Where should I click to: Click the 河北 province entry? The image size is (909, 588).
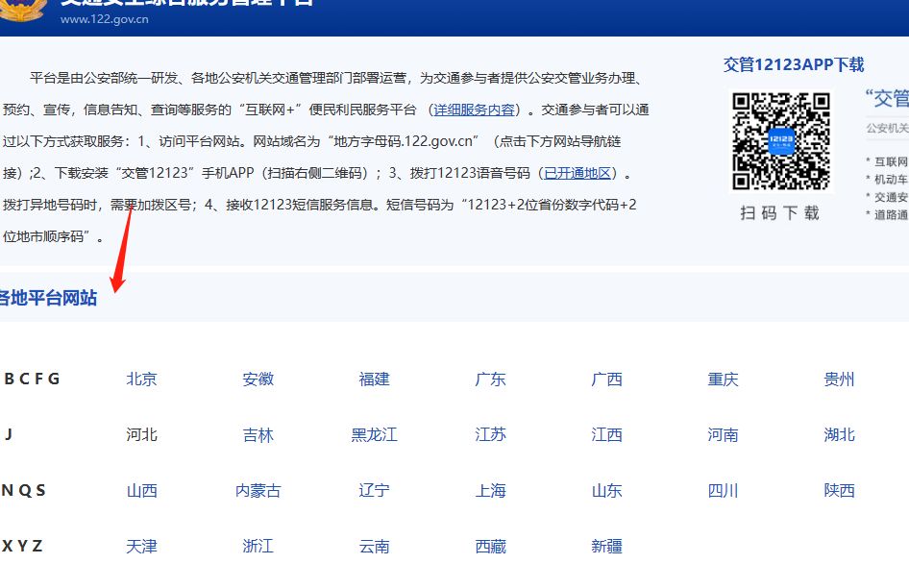(x=142, y=435)
